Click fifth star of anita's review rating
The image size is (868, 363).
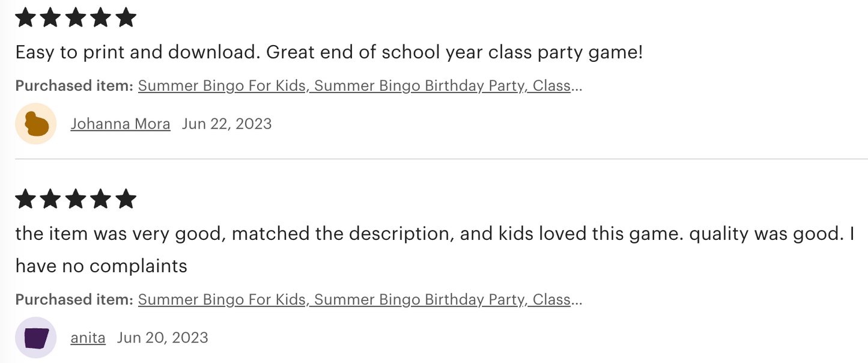(126, 198)
